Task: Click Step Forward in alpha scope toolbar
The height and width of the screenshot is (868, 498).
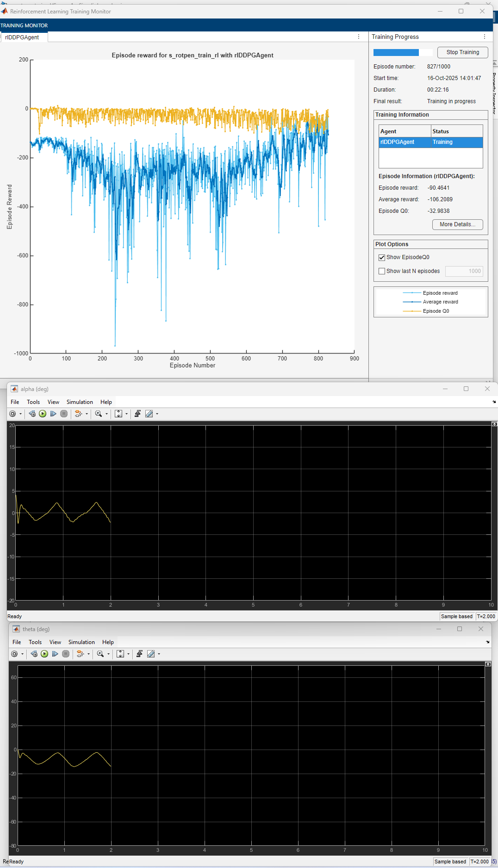Action: (x=53, y=414)
